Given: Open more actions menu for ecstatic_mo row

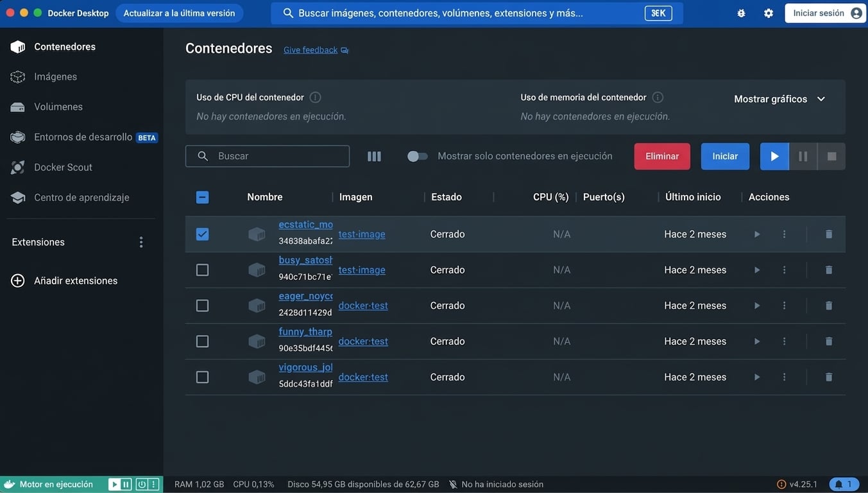Looking at the screenshot, I should pyautogui.click(x=784, y=234).
